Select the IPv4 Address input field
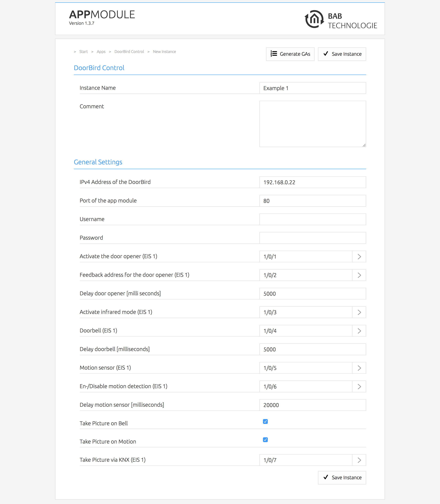The width and height of the screenshot is (440, 504). click(x=313, y=182)
